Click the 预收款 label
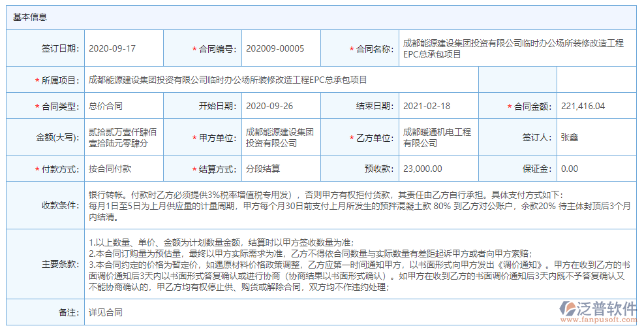This screenshot has height=330, width=644. (380, 169)
